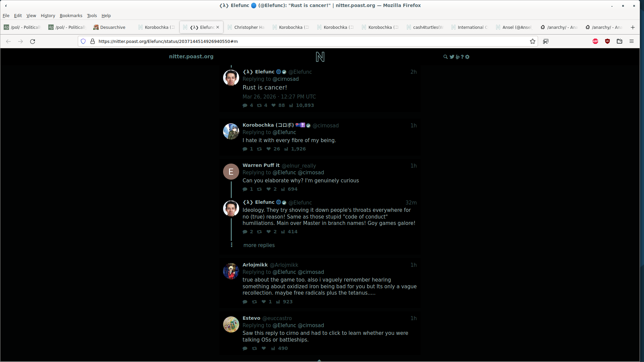Click the Twitter bird icon in header
The height and width of the screenshot is (362, 644).
452,57
